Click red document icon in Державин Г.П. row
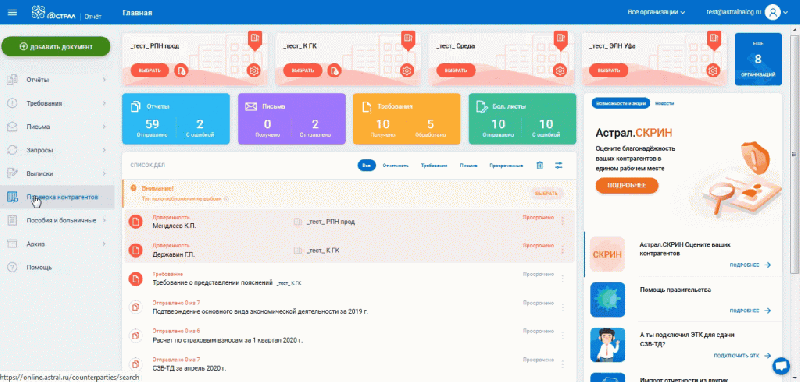The height and width of the screenshot is (382, 800). [x=135, y=250]
